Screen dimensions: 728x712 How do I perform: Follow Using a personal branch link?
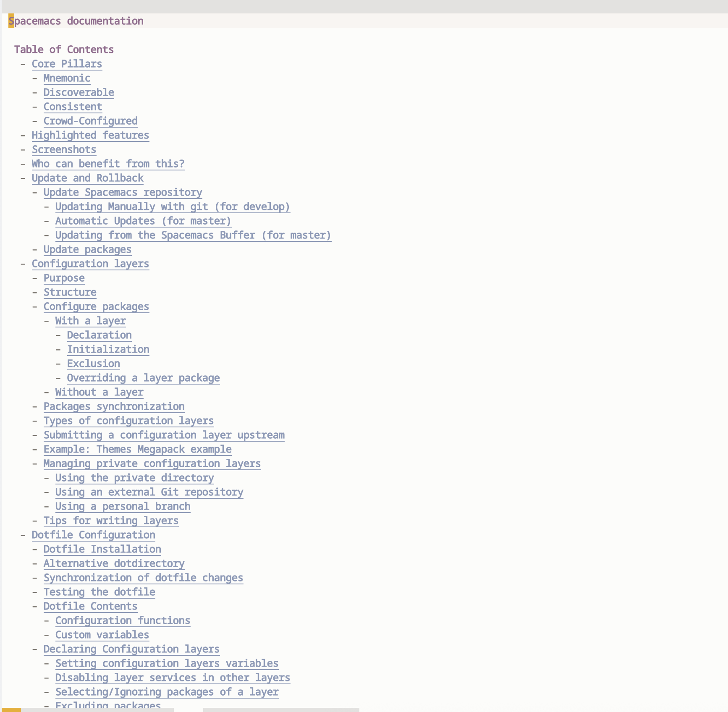pos(123,506)
